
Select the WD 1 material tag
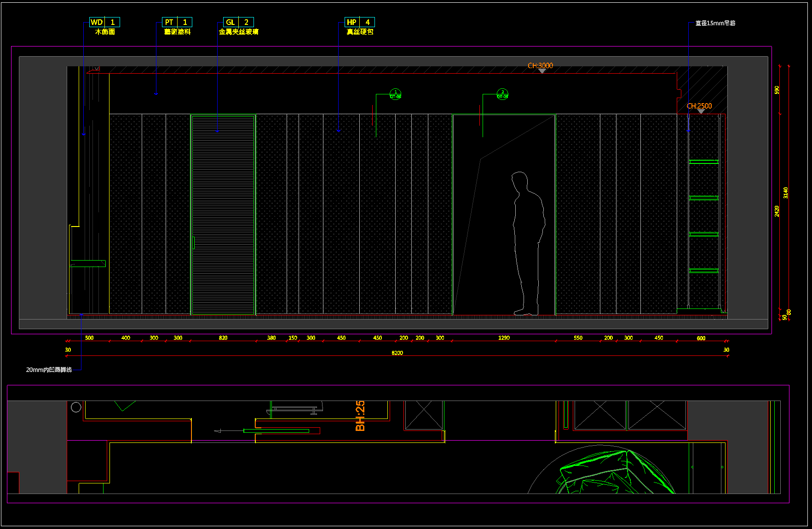click(x=104, y=22)
